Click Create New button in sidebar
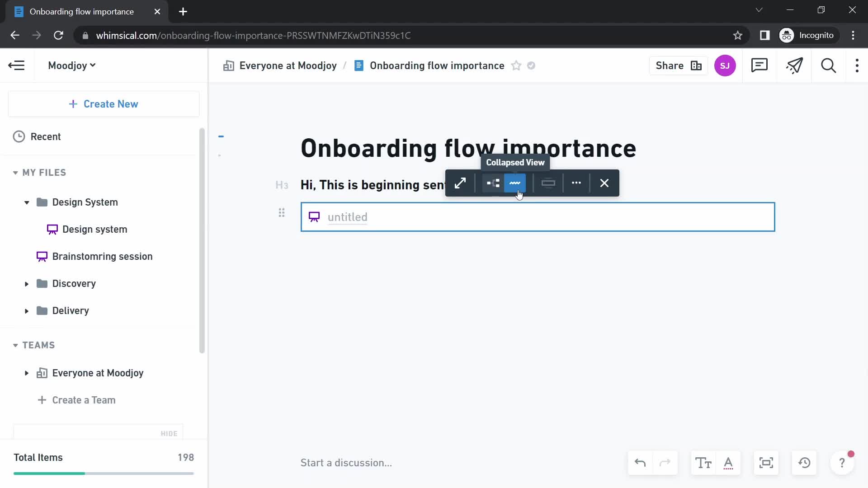 pyautogui.click(x=104, y=103)
